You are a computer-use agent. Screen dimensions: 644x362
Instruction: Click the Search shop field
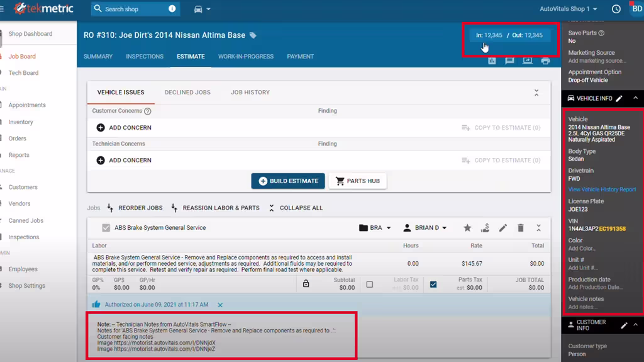tap(135, 9)
